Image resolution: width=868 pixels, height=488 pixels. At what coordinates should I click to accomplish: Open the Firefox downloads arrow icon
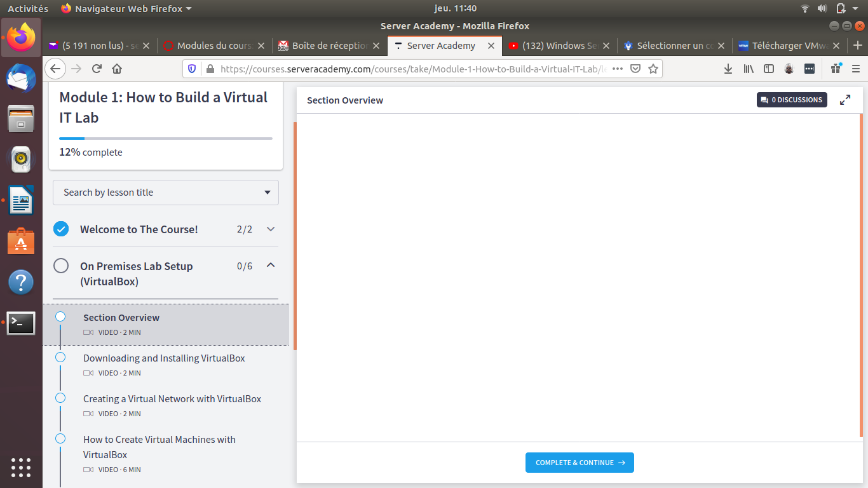pos(728,69)
